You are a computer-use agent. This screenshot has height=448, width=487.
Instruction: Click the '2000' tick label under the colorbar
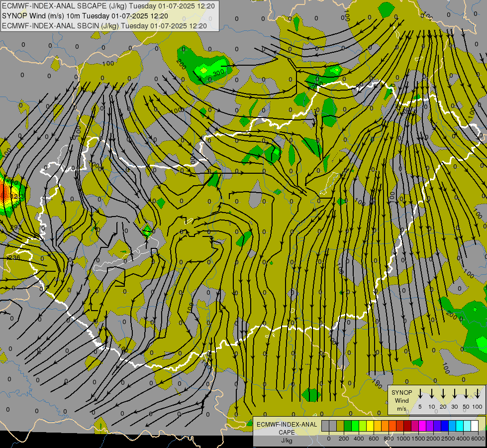(433, 439)
